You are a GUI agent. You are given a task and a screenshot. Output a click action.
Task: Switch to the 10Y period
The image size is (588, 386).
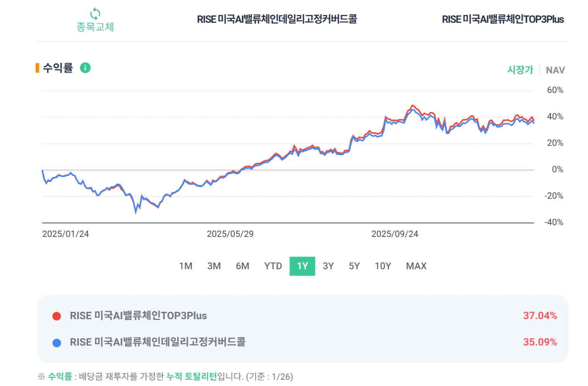(x=383, y=266)
